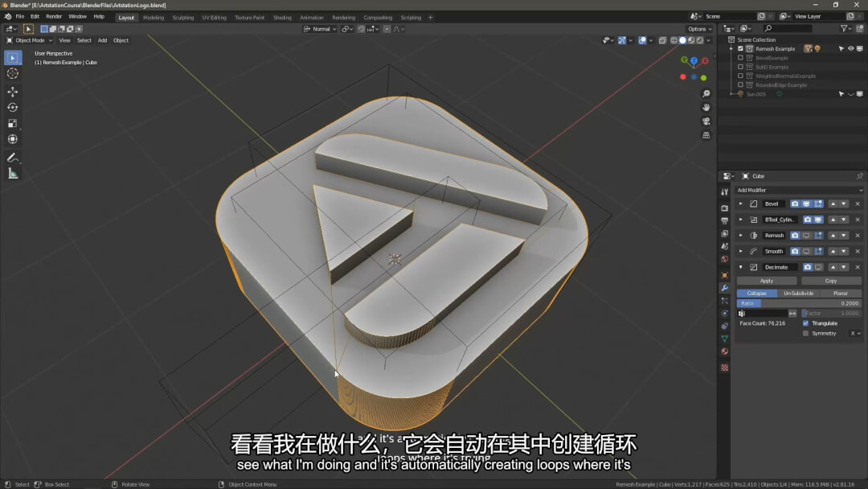
Task: Switch to the UV Editing workspace tab
Action: click(x=215, y=18)
